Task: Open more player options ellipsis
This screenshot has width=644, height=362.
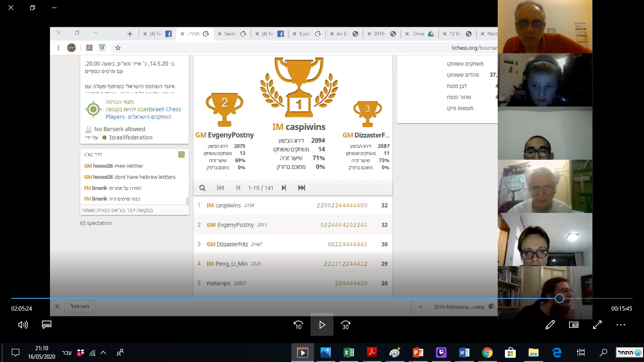Action: point(621,325)
